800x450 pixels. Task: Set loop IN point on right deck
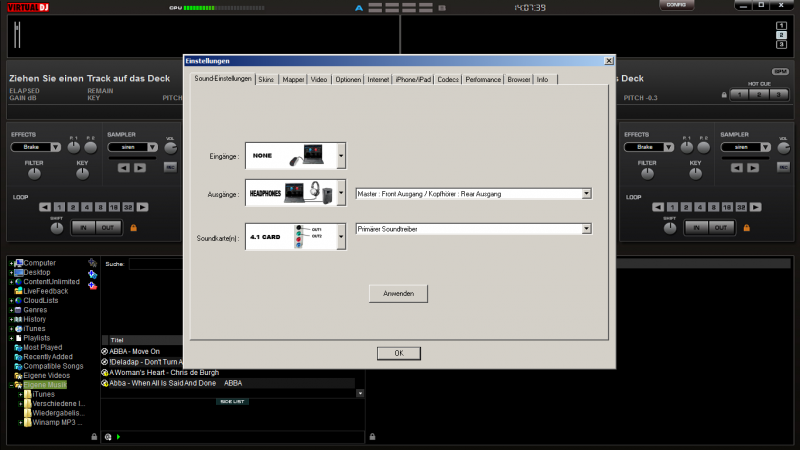[x=696, y=228]
